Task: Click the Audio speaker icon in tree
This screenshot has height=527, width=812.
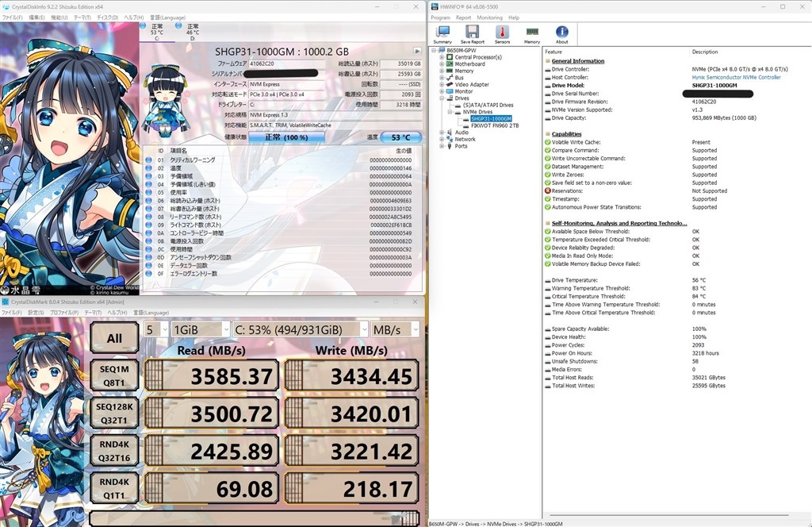Action: (450, 133)
